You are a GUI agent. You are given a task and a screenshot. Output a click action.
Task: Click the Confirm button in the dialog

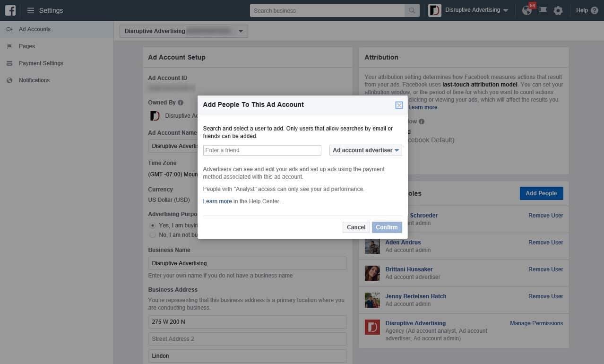tap(387, 227)
